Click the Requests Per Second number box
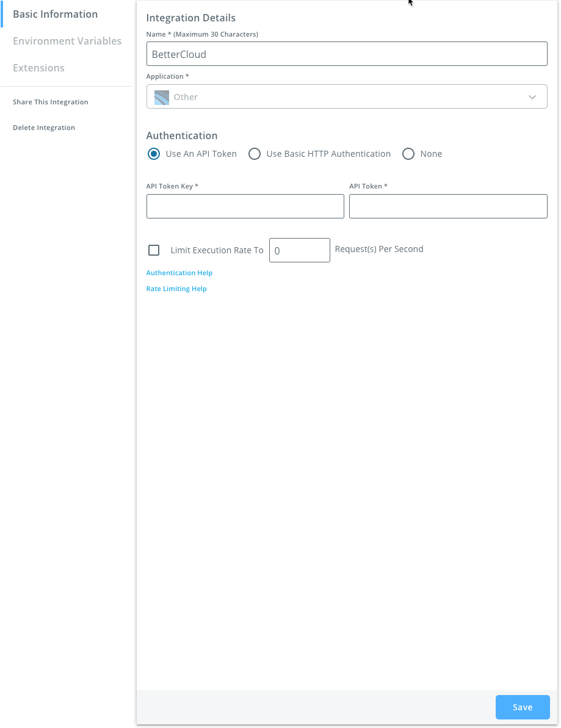Image resolution: width=561 pixels, height=728 pixels. tap(299, 250)
